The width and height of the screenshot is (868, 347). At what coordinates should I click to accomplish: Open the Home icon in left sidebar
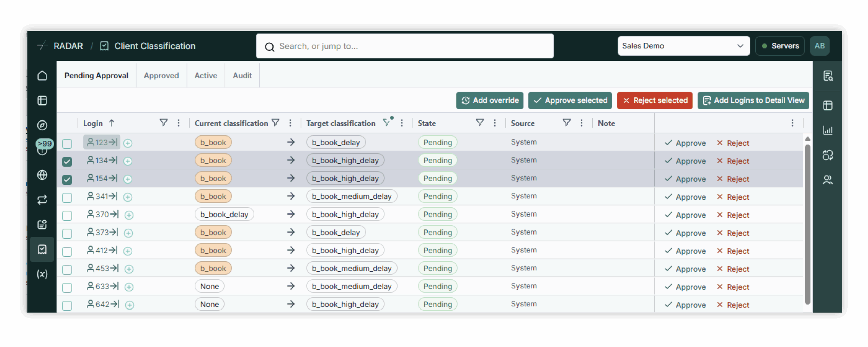42,75
